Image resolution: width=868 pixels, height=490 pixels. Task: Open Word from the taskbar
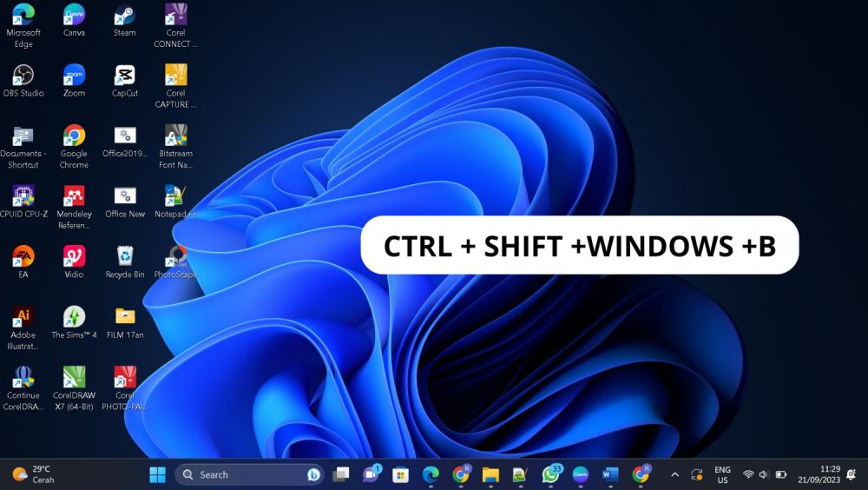pos(610,474)
